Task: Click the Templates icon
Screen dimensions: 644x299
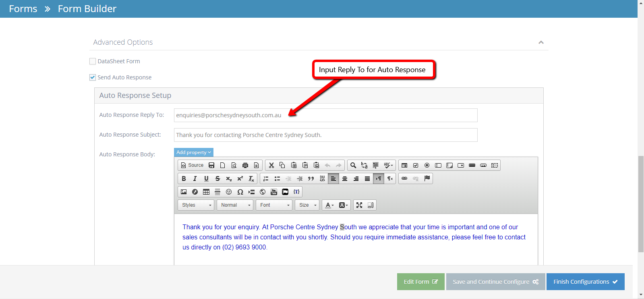Action: click(257, 165)
